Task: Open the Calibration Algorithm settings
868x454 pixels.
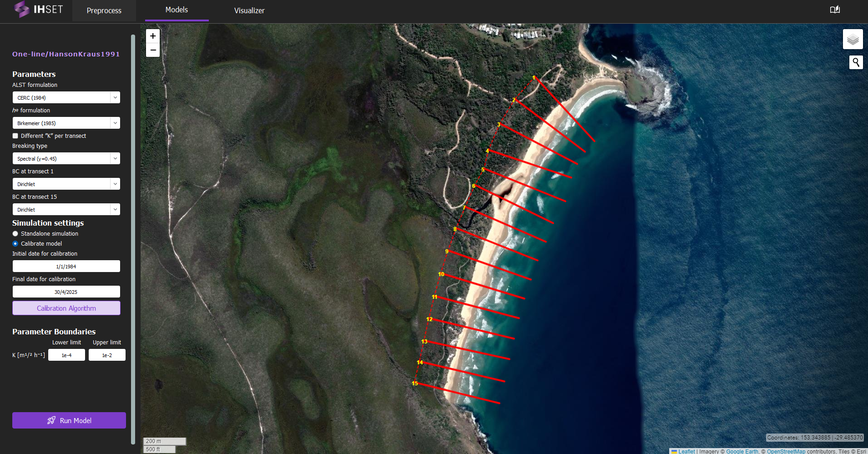Action: click(x=66, y=308)
